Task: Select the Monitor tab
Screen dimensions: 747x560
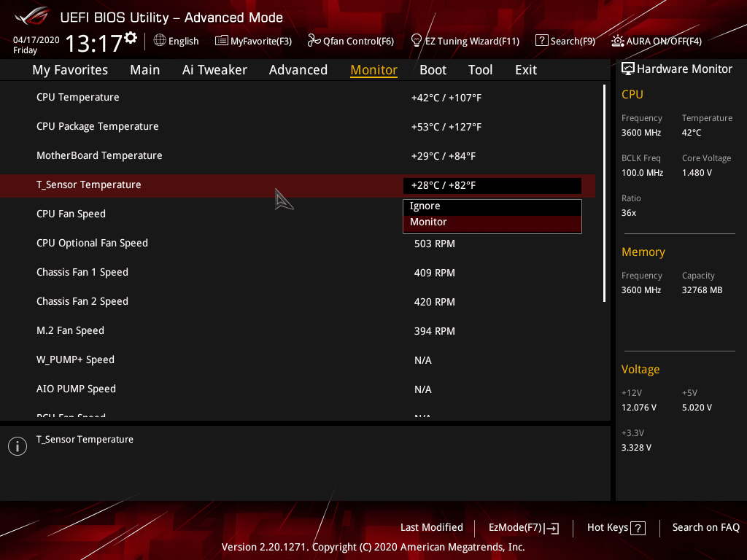Action: point(374,70)
